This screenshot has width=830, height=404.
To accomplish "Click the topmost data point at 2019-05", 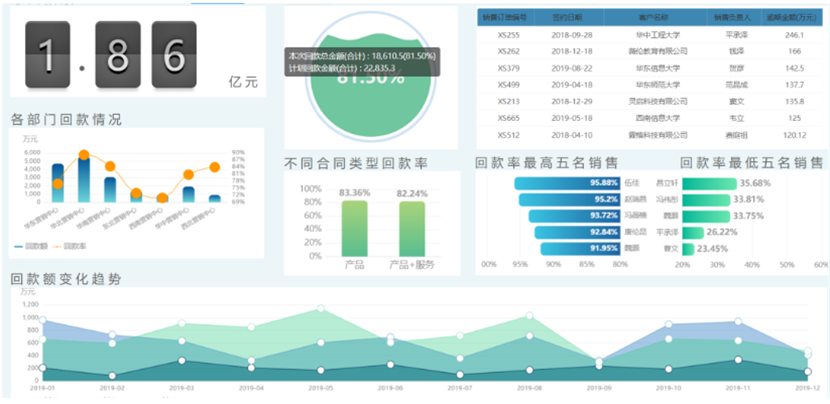I will pos(321,309).
